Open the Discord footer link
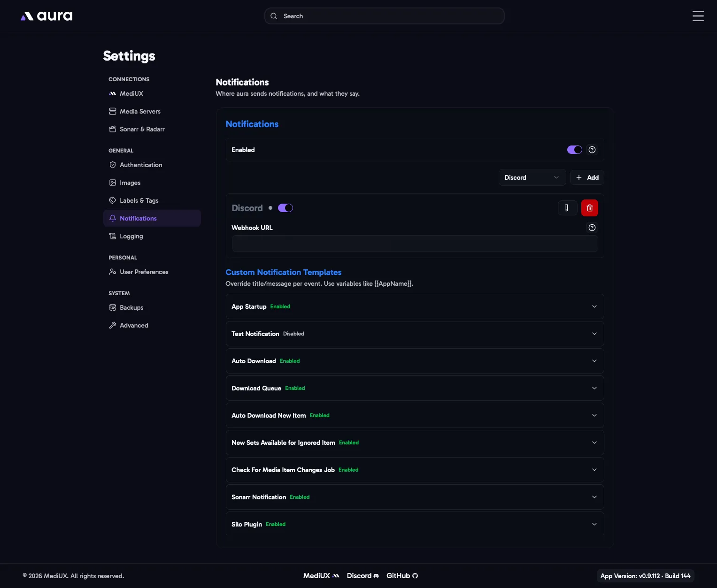This screenshot has width=717, height=588. pos(362,576)
